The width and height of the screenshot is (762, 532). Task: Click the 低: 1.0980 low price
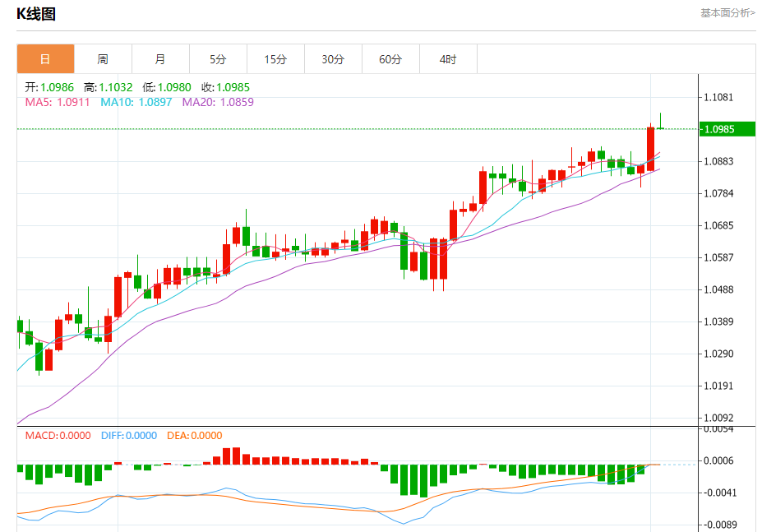[167, 87]
